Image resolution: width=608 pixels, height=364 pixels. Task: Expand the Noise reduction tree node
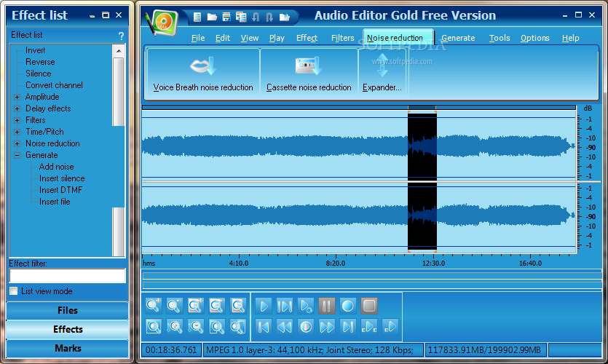click(17, 143)
